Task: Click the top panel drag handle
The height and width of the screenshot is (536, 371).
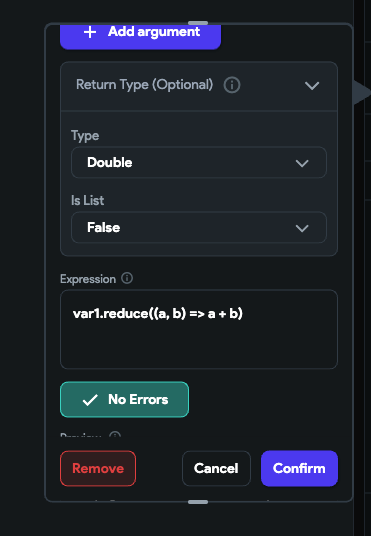Action: click(198, 23)
